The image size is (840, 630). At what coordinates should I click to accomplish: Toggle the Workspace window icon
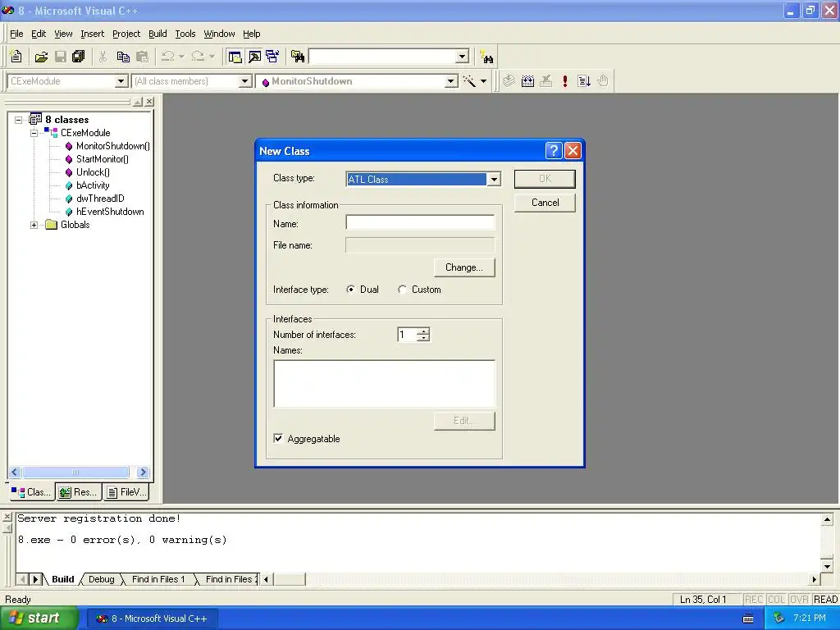[x=235, y=57]
